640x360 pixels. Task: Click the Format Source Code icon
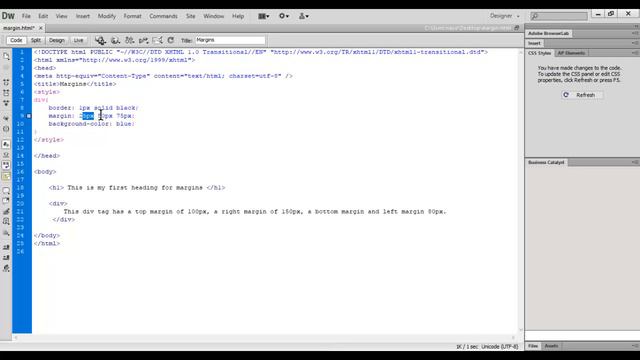click(6, 268)
